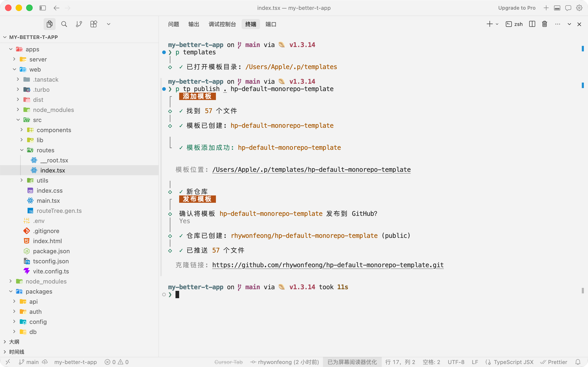Switch to the 问题 panel tab

[173, 24]
